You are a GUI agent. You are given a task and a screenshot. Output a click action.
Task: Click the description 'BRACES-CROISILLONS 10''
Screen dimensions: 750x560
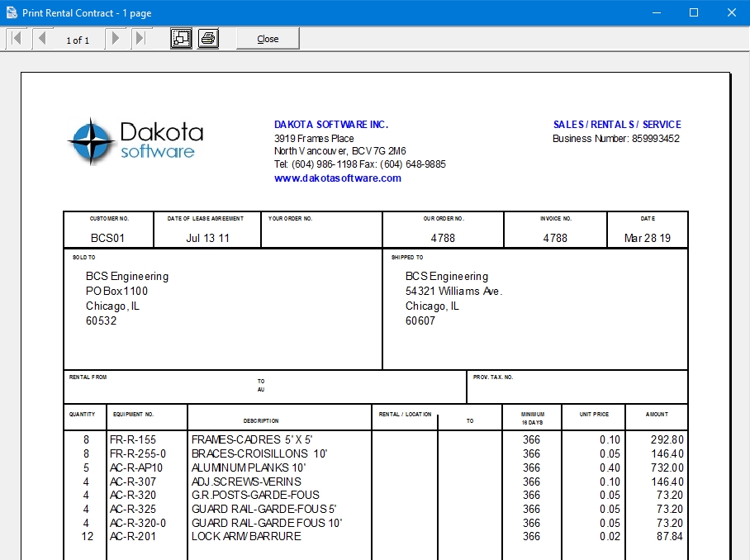pyautogui.click(x=259, y=453)
